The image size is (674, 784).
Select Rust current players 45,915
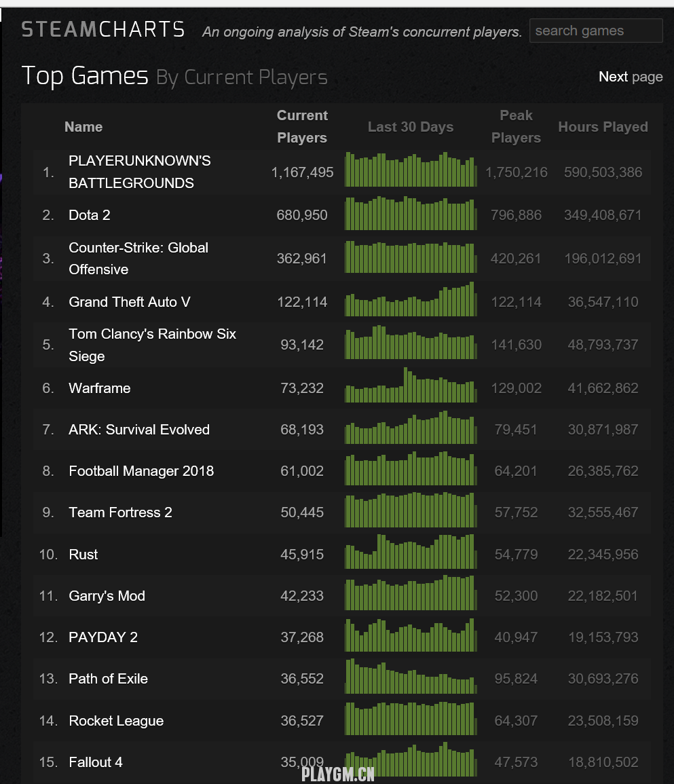click(302, 555)
